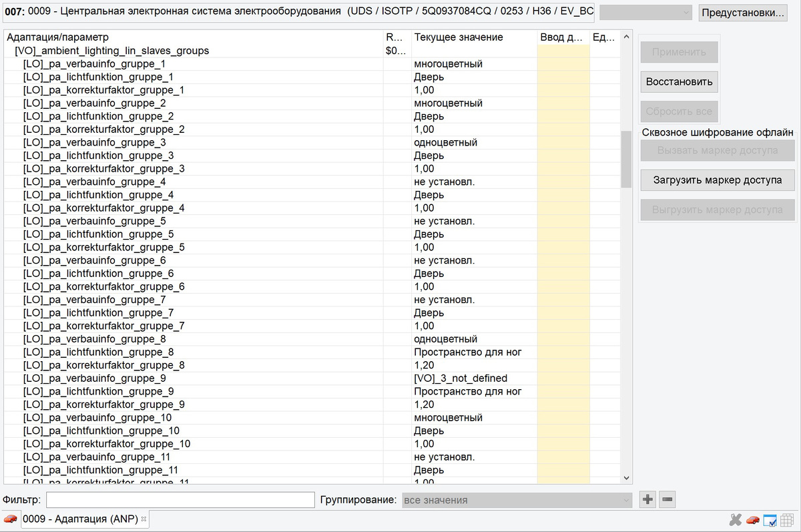Click the gray crossed tools icon in status bar

pyautogui.click(x=736, y=519)
